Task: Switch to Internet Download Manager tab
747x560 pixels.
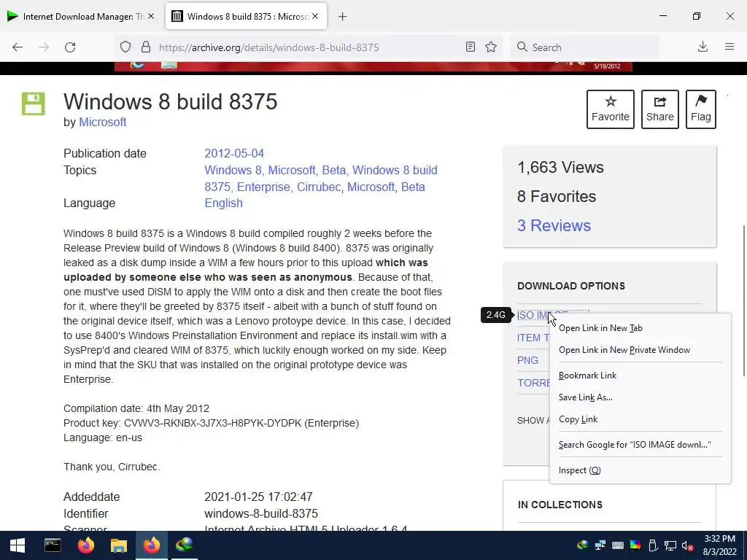Action: coord(82,16)
